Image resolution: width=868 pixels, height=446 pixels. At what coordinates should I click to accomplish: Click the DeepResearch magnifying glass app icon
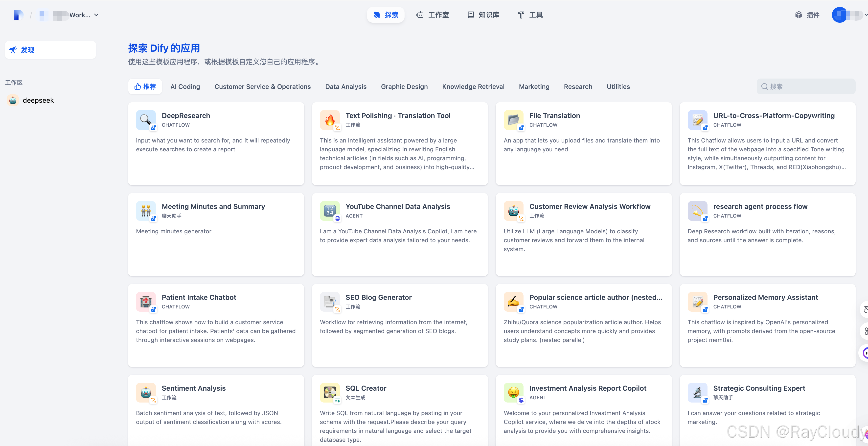point(145,120)
